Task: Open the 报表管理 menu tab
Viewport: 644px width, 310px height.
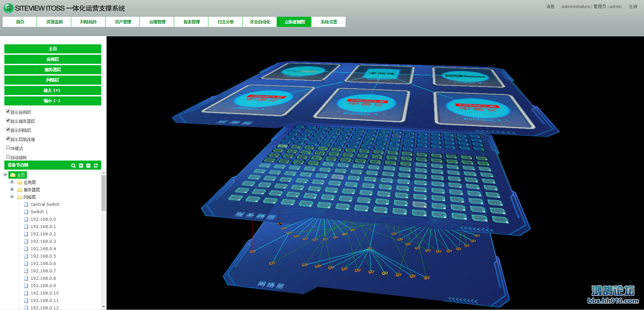Action: (191, 22)
